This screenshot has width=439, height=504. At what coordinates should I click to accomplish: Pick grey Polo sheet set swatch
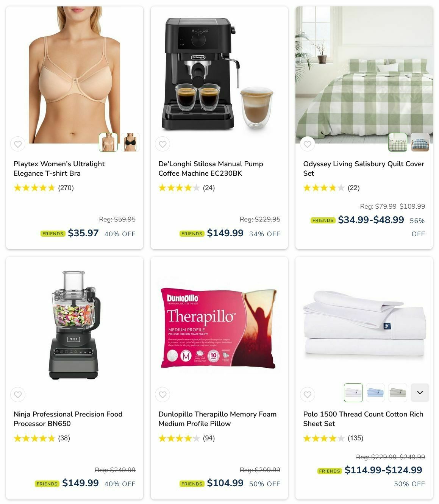(398, 393)
